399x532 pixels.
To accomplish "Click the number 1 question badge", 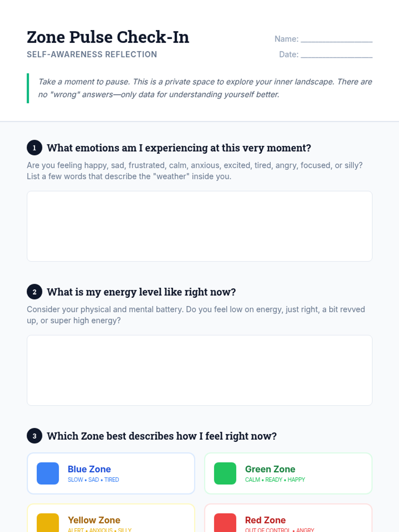I will click(34, 148).
